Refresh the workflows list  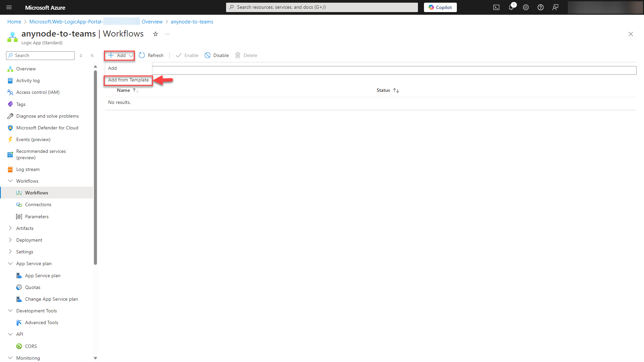pyautogui.click(x=151, y=55)
